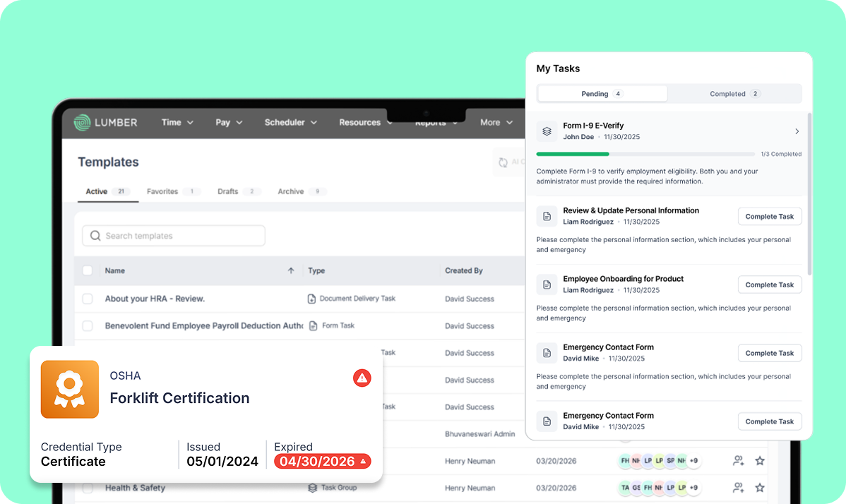Toggle the select-all checkbox in table header
This screenshot has height=504, width=846.
tap(88, 270)
